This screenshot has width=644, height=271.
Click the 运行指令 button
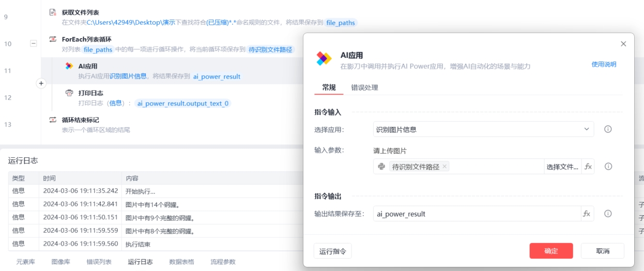(333, 251)
